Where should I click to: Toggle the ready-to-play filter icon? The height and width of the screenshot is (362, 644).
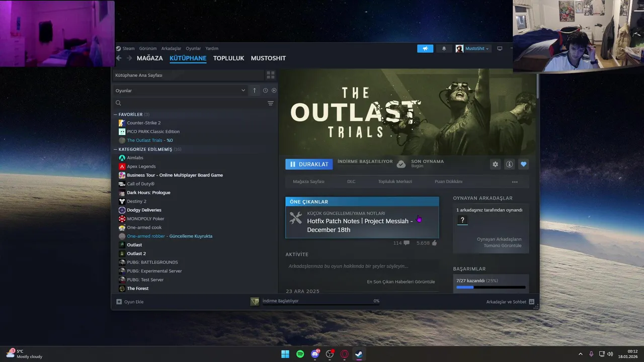pos(274,90)
